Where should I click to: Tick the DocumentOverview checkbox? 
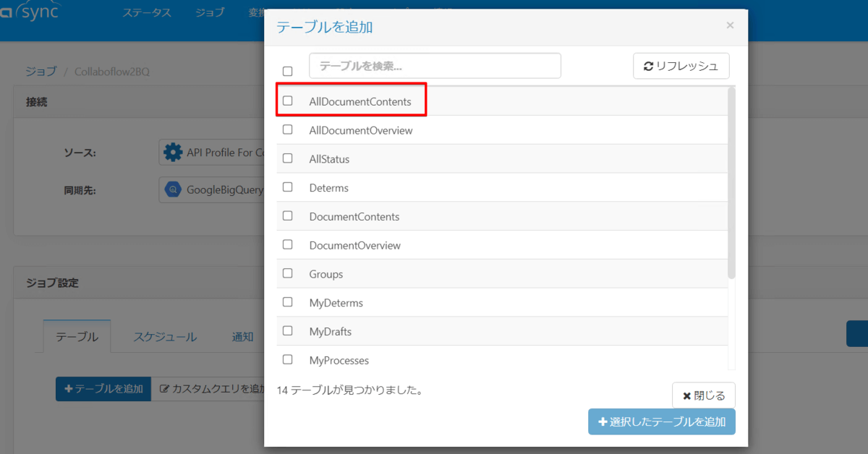coord(288,244)
